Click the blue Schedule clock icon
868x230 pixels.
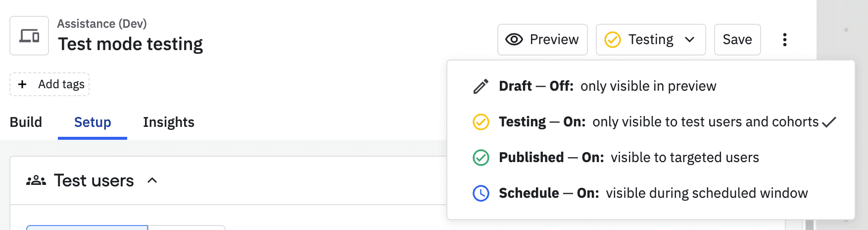tap(481, 193)
